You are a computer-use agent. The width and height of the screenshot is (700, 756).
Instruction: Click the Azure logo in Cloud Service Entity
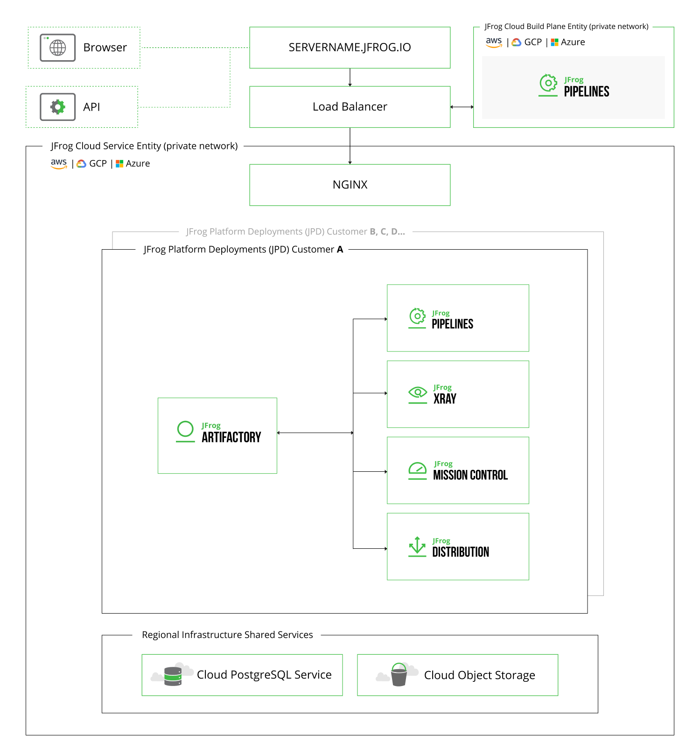(119, 164)
